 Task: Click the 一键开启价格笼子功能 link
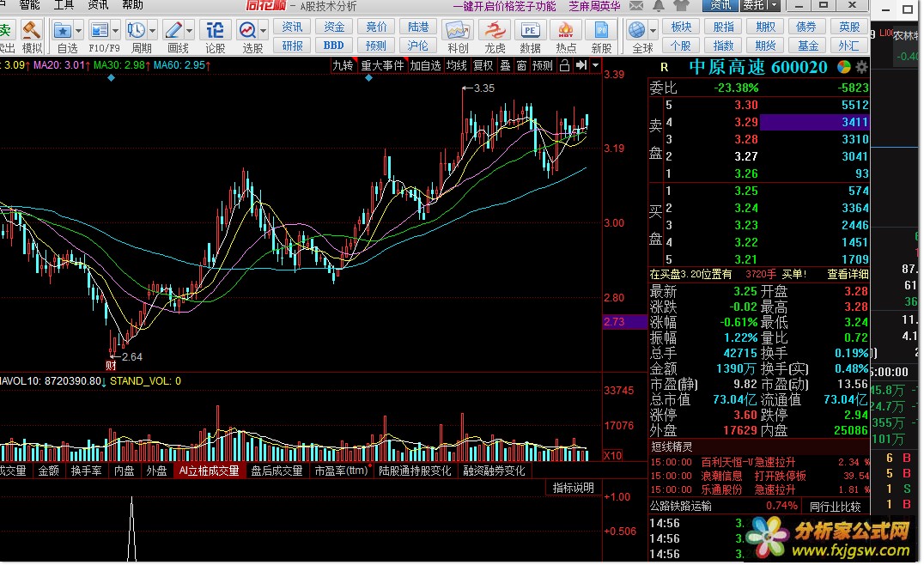point(504,6)
